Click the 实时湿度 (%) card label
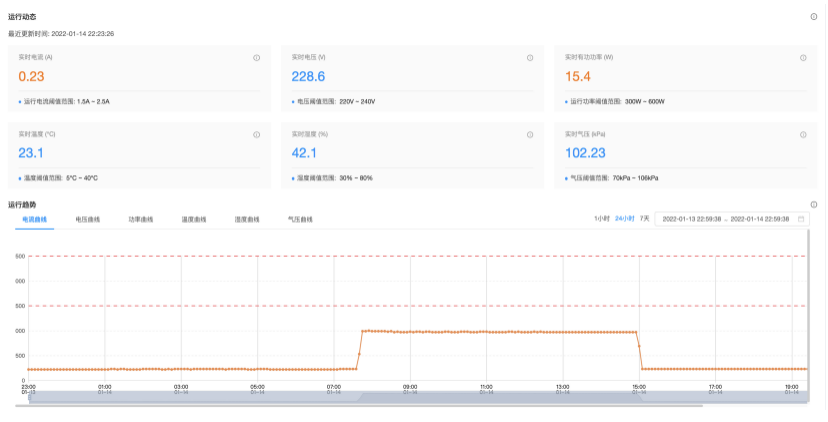This screenshot has width=828, height=422. coord(310,134)
